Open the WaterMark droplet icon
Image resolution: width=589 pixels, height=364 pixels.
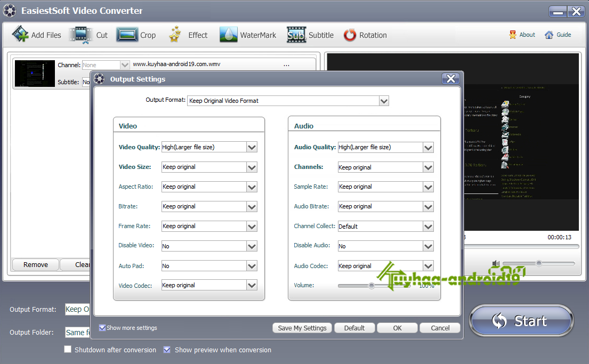coord(228,35)
